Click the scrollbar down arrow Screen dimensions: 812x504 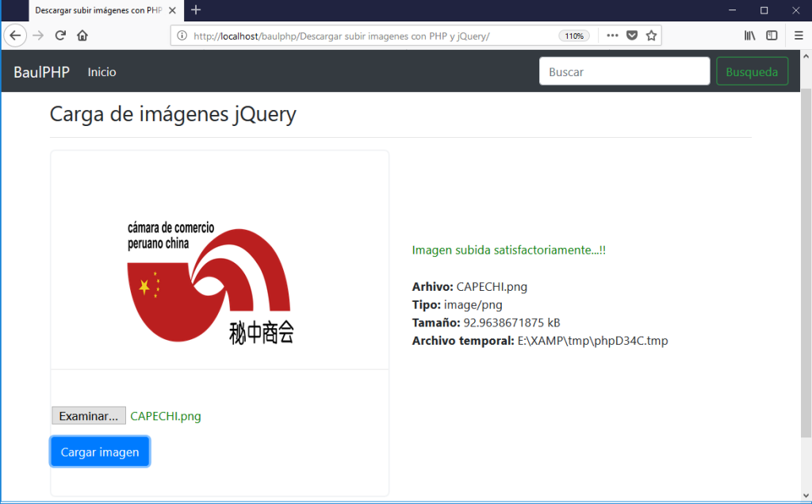[806, 496]
